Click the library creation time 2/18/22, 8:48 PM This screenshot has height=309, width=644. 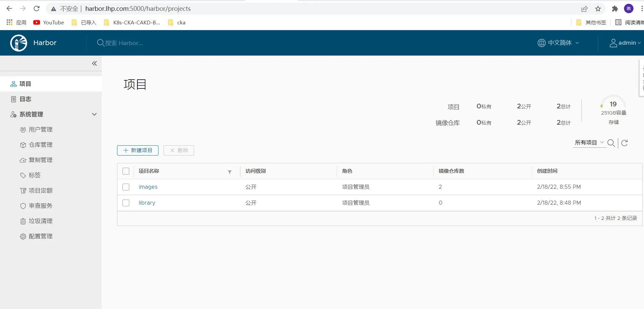pos(559,203)
